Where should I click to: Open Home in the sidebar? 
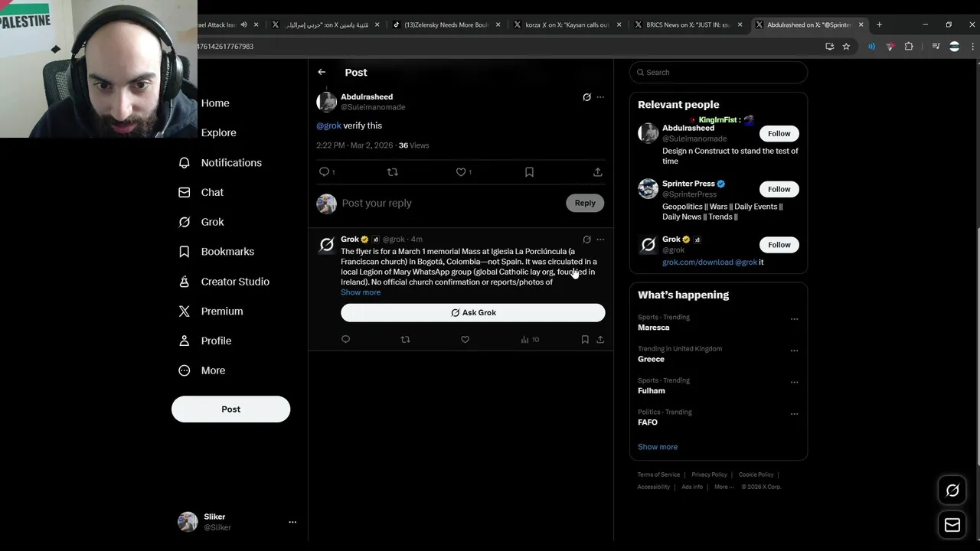[x=215, y=103]
